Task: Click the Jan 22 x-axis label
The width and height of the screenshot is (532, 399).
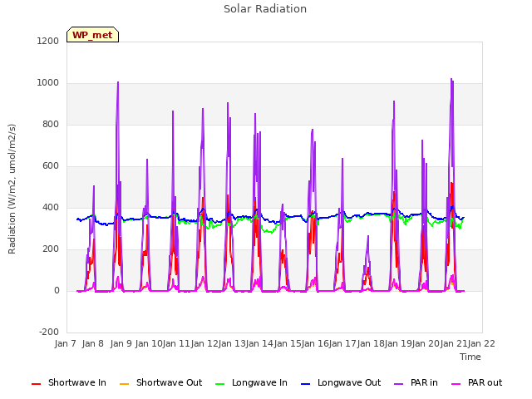Action: tap(481, 343)
